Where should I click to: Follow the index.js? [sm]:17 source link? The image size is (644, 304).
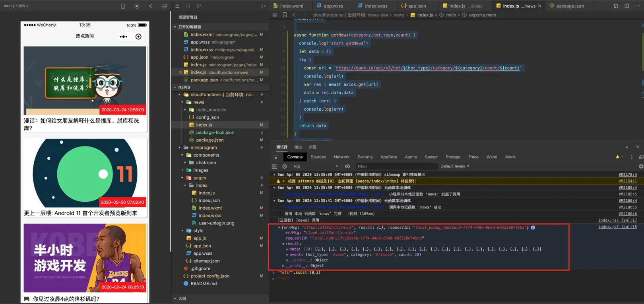click(617, 220)
